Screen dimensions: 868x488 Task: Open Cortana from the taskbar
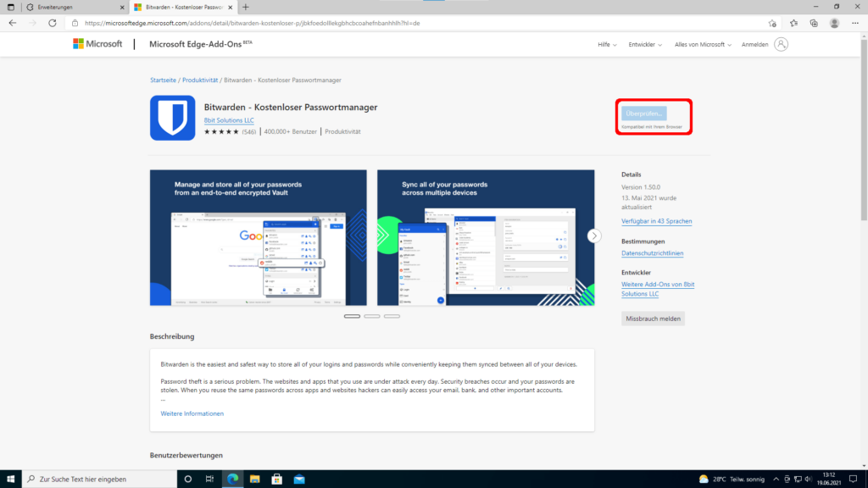click(x=187, y=480)
